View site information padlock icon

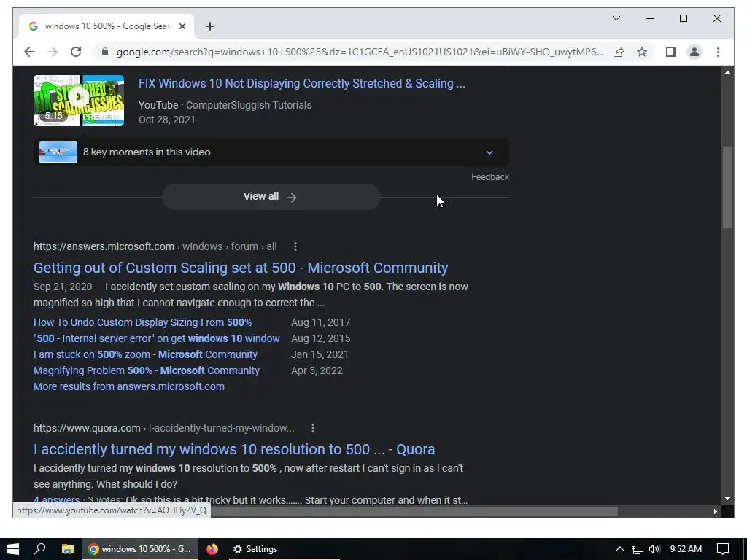(x=105, y=52)
